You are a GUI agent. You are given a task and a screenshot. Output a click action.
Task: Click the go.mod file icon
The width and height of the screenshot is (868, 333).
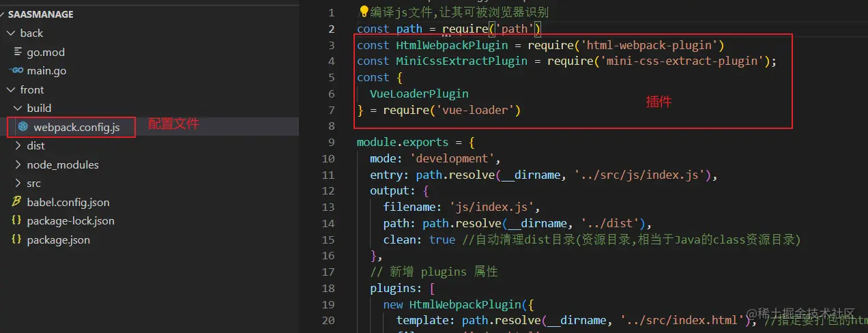(18, 52)
